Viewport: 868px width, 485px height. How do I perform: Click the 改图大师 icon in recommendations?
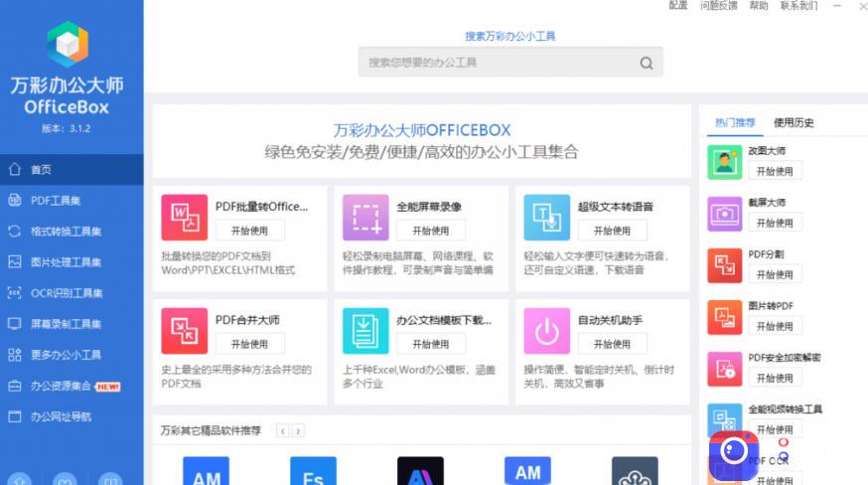tap(725, 162)
